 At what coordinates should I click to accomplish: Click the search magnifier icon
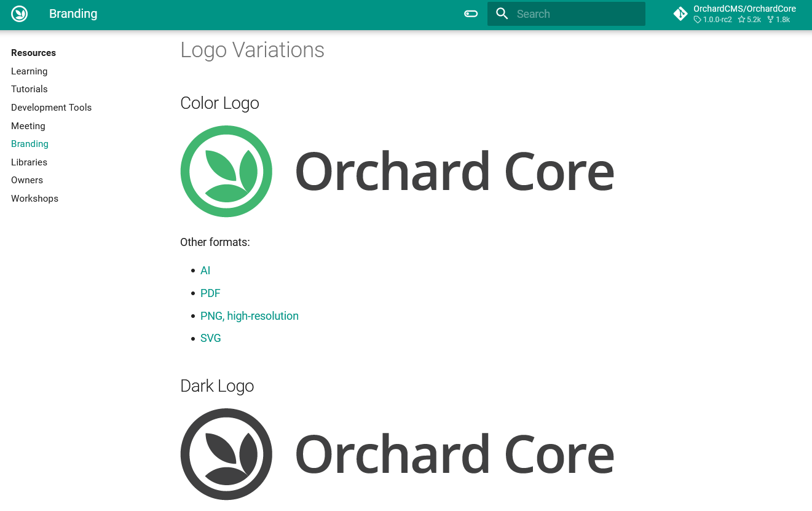click(502, 14)
